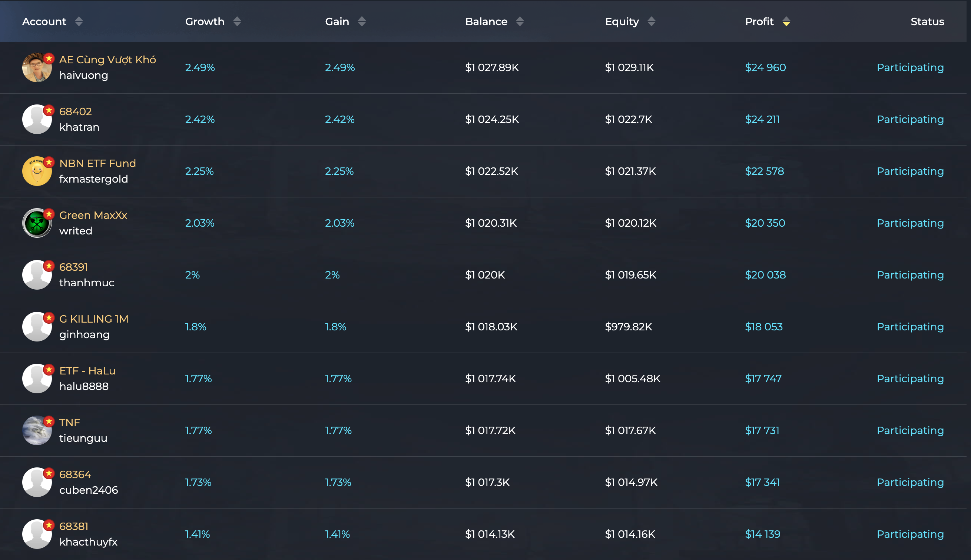Viewport: 971px width, 560px height.
Task: Select balance value $1 022.52K
Action: click(491, 171)
